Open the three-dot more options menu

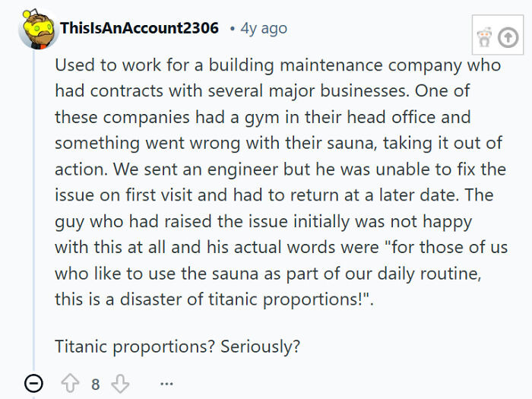[x=166, y=384]
